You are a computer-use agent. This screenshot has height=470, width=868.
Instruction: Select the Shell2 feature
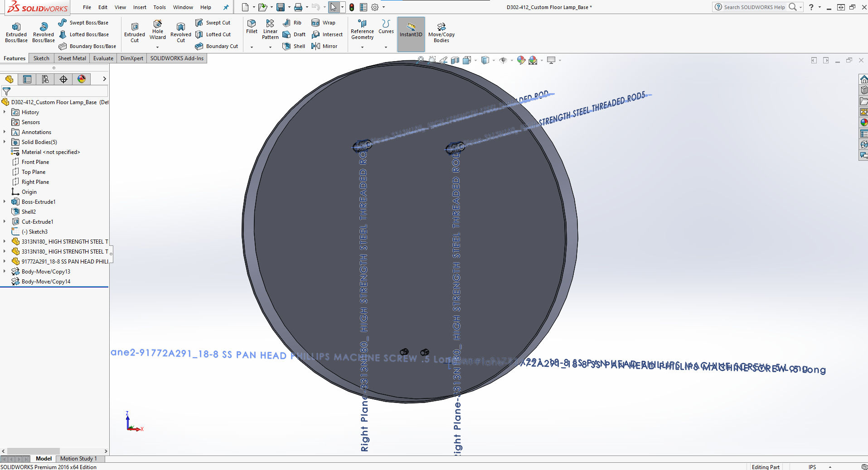pos(29,212)
